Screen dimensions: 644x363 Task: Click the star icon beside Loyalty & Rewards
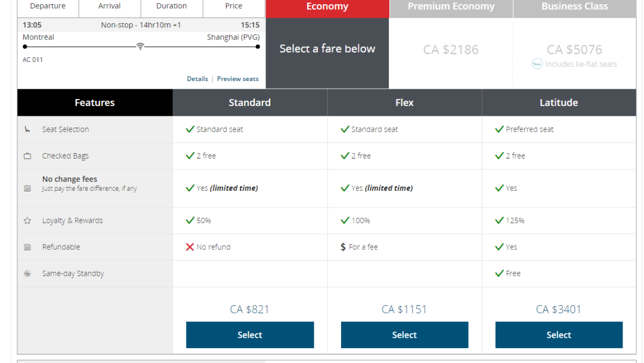coord(27,221)
